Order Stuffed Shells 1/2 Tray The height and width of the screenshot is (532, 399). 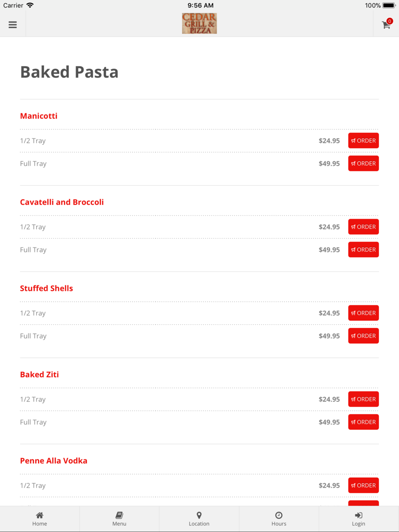[x=363, y=313]
